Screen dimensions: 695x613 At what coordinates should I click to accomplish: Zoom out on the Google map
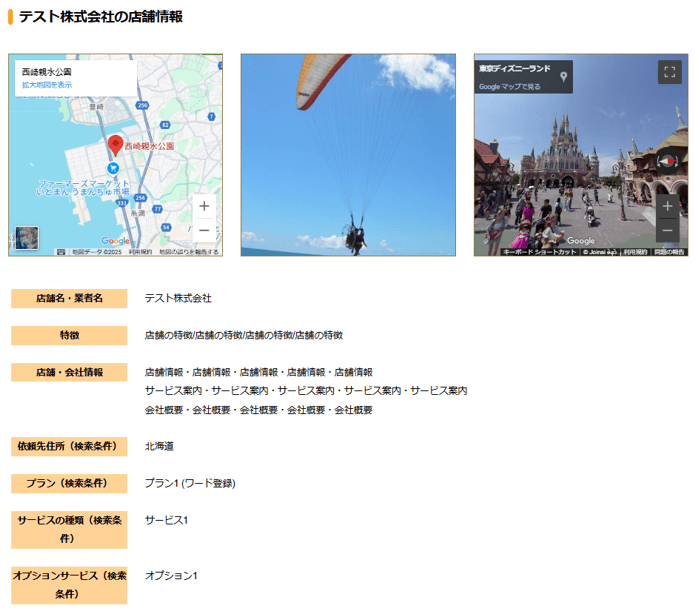[204, 230]
